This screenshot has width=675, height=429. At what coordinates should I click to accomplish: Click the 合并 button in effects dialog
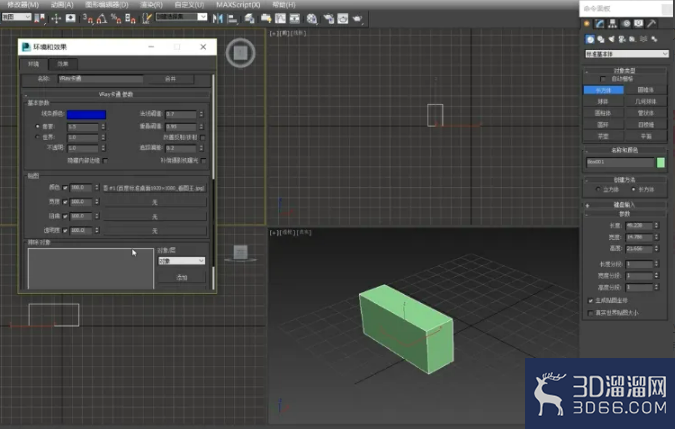pos(170,79)
